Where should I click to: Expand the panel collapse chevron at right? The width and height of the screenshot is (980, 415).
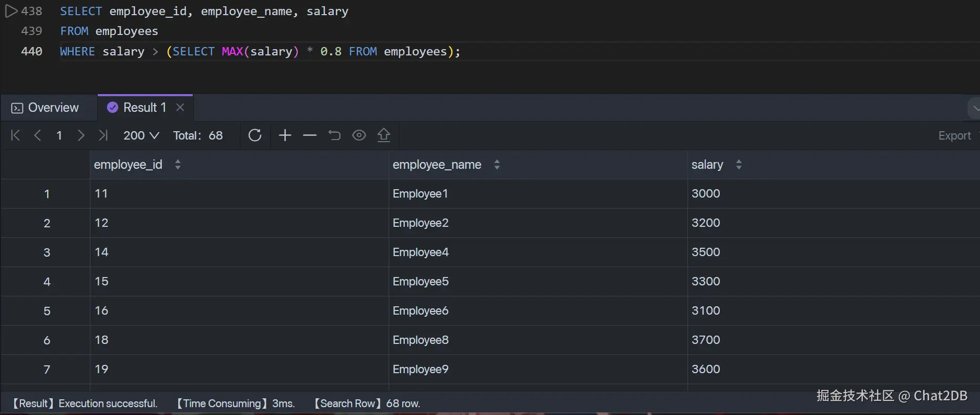point(975,108)
